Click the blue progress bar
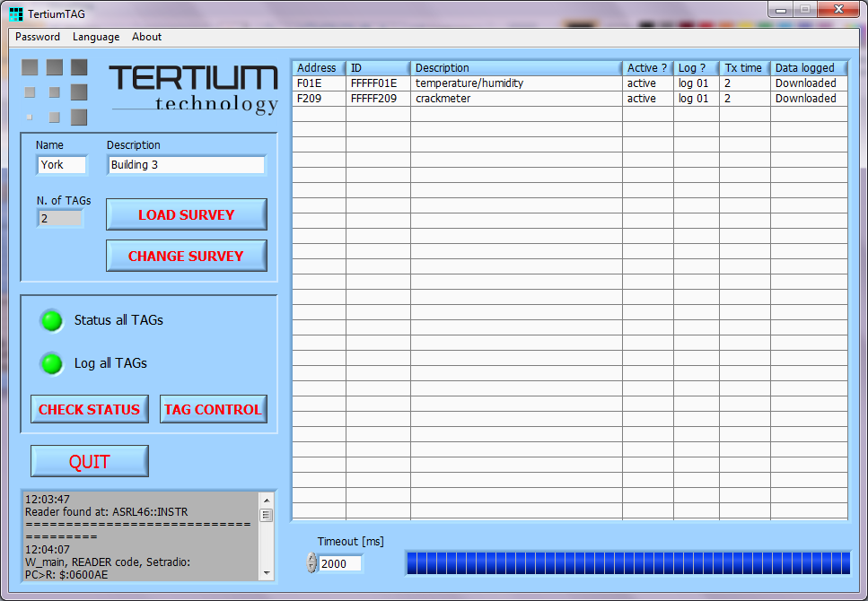868x601 pixels. click(x=628, y=562)
